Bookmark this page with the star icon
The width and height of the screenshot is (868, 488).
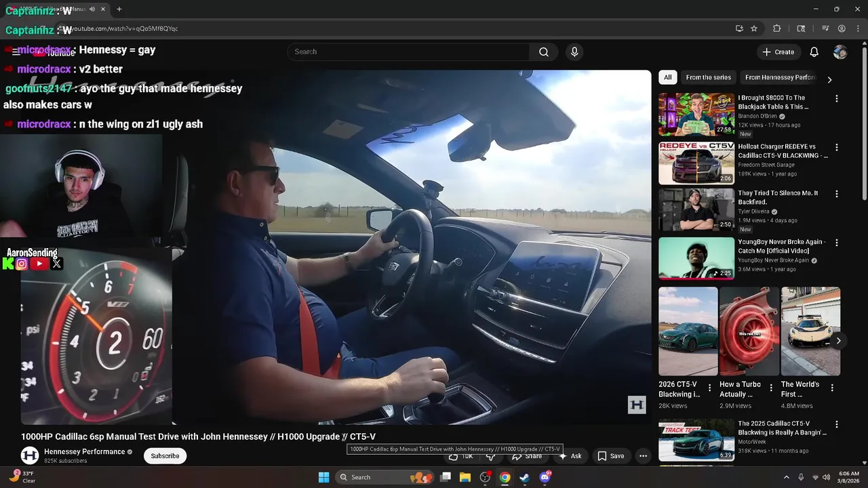click(x=754, y=28)
